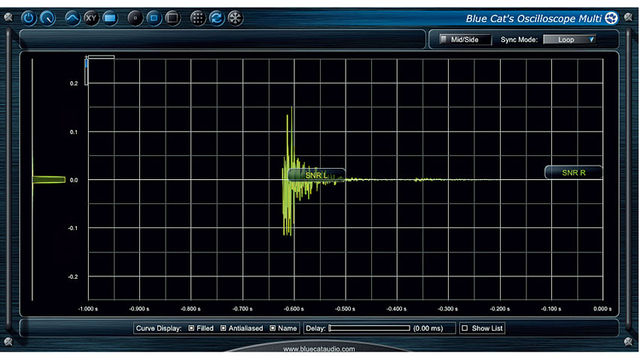
Task: Click the snowflake freeze icon
Action: coord(236,18)
